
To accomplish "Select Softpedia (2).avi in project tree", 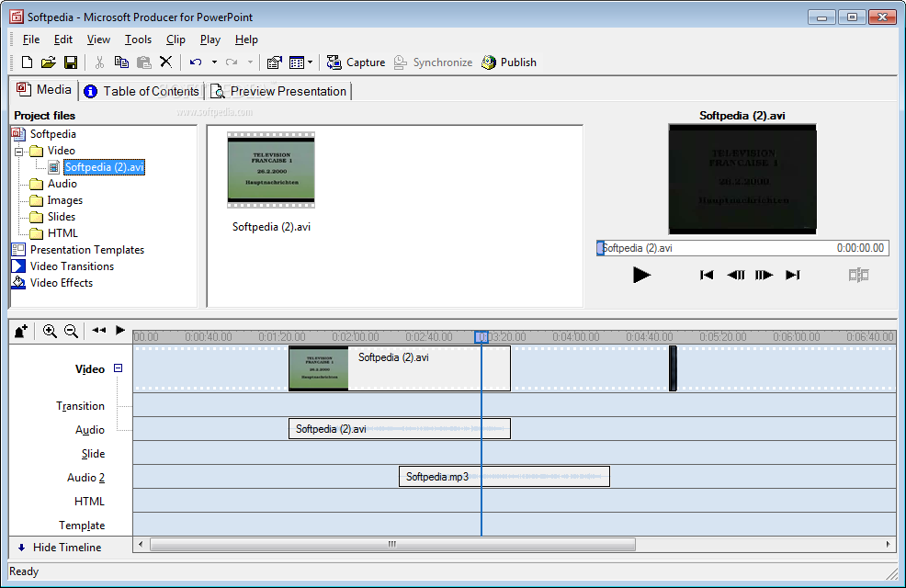I will point(104,167).
